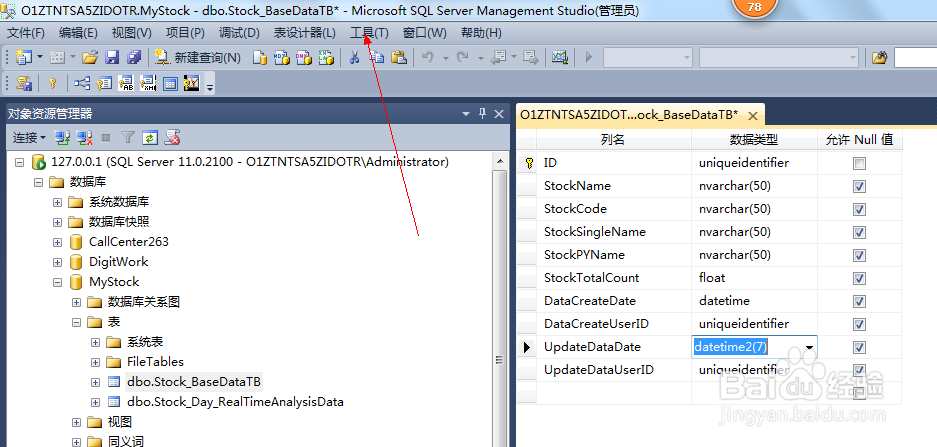Open the datetime2(7) data type dropdown
Viewport: 937px width, 447px height.
pos(810,347)
